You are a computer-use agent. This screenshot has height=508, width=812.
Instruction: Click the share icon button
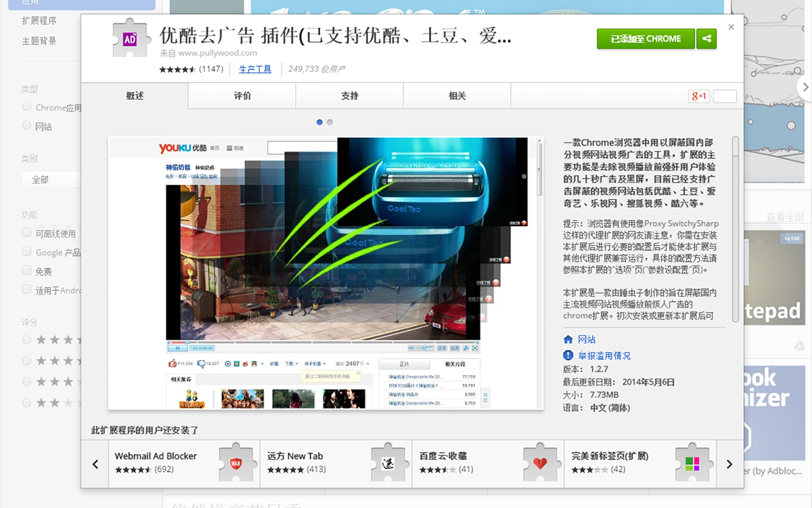[706, 39]
